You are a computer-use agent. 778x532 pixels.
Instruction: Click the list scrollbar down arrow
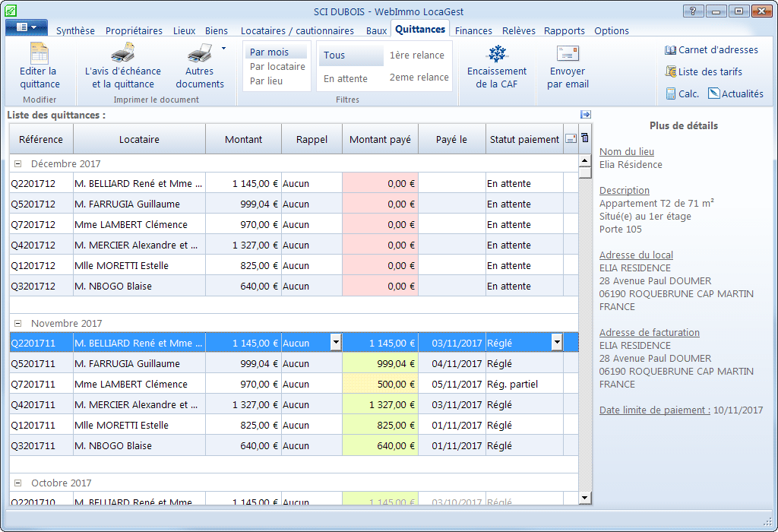click(584, 498)
